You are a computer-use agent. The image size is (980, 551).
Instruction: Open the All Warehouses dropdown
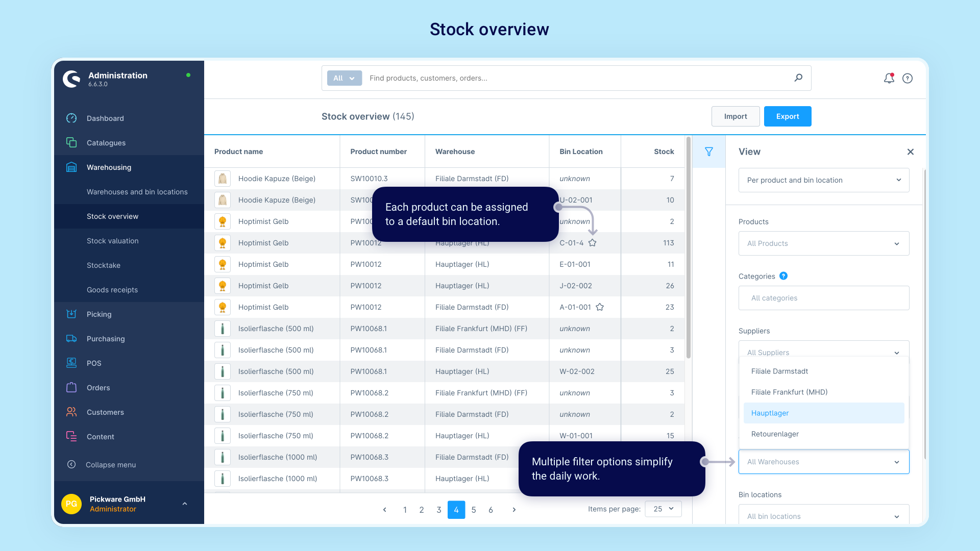824,462
